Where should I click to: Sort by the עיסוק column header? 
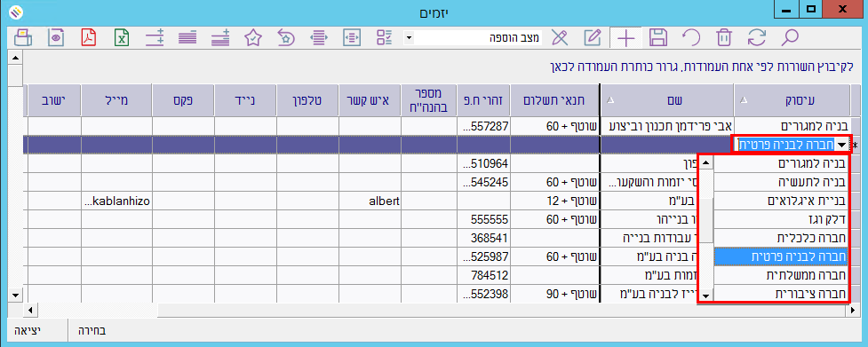[x=792, y=100]
